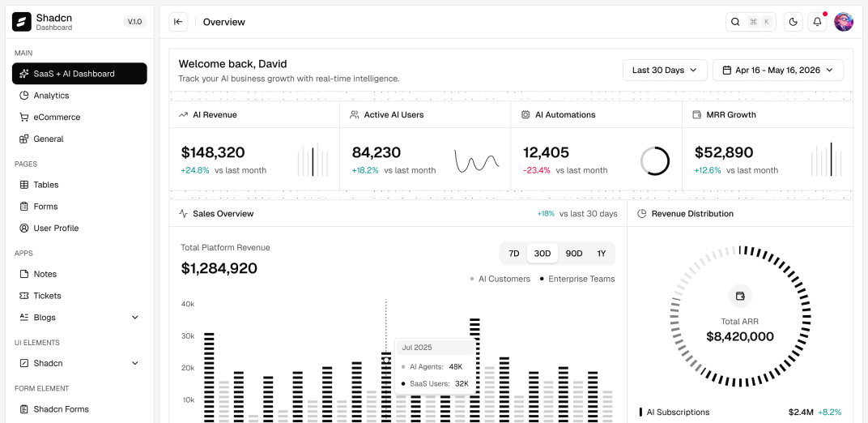Open search with the magnifier button
The height and width of the screenshot is (423, 868).
735,22
